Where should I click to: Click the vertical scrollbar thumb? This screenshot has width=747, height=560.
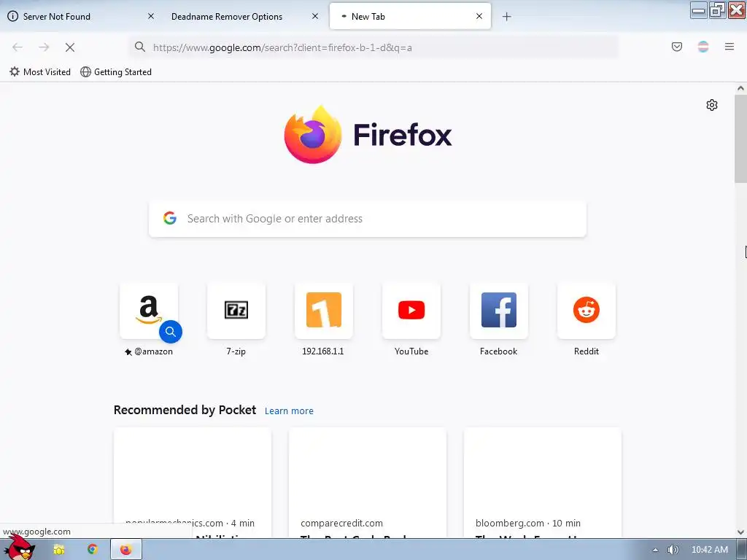(x=740, y=138)
